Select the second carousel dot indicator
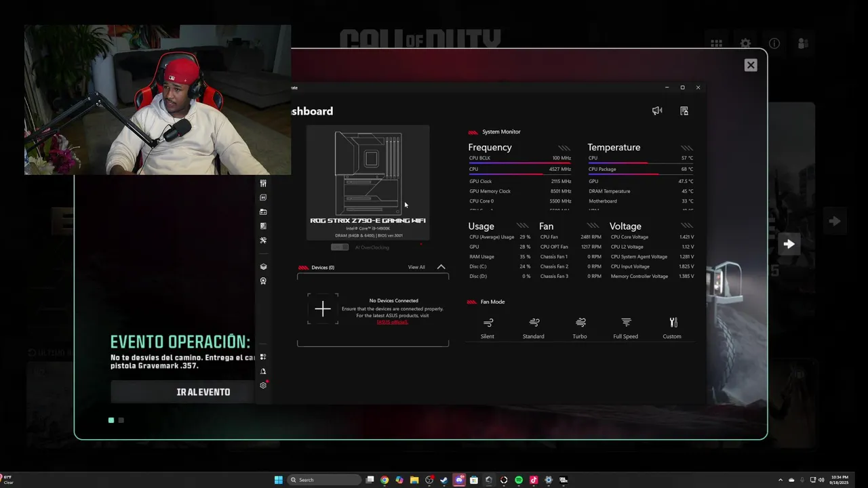868x488 pixels. 121,420
